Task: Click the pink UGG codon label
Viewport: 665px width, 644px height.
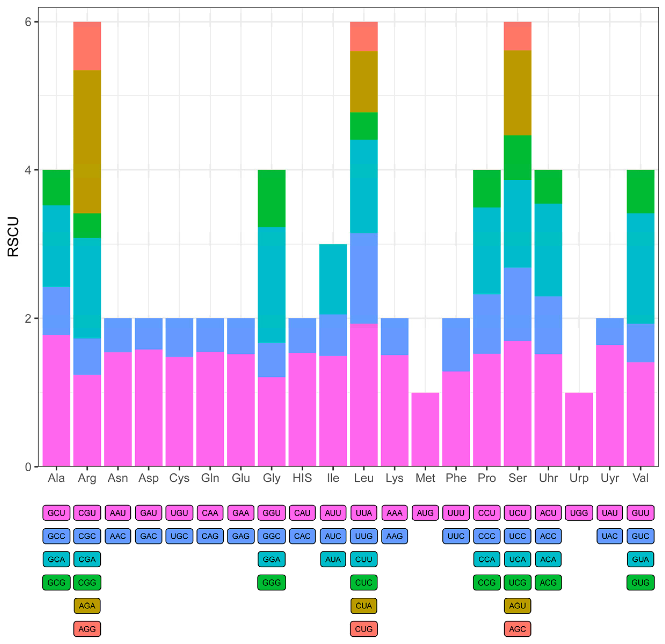Action: click(x=579, y=513)
